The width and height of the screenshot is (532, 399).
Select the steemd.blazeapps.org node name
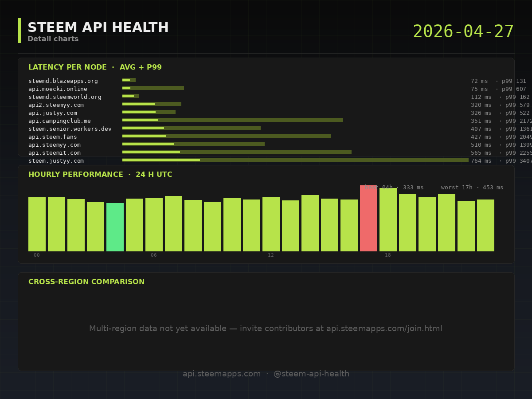tap(63, 81)
